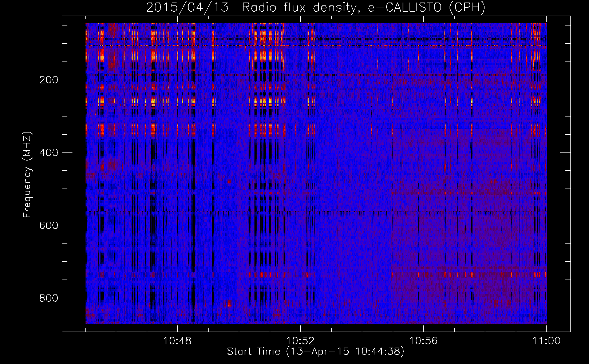Click the plot title '2015/04/13 Radio flux density, e-CALLISTO (CPH)'

tap(316, 8)
